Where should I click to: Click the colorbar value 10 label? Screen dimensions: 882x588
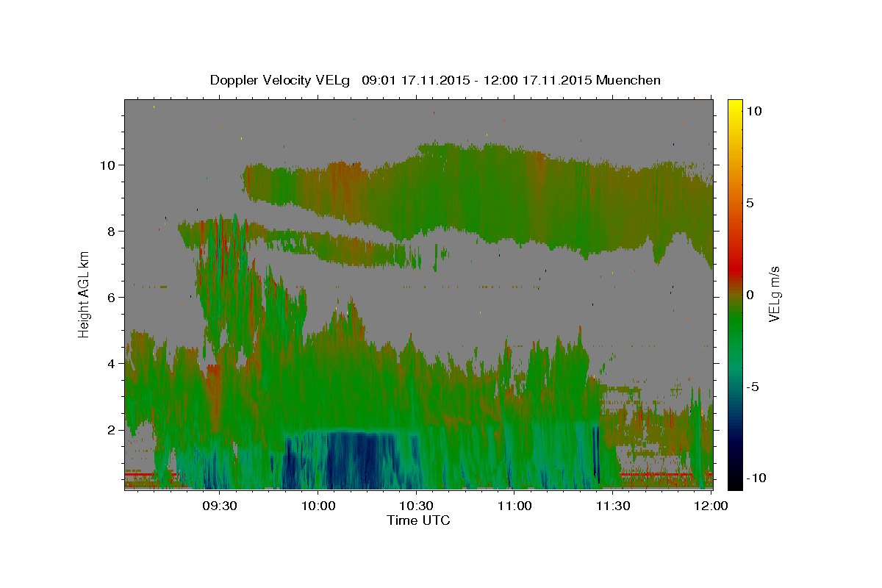click(x=753, y=111)
